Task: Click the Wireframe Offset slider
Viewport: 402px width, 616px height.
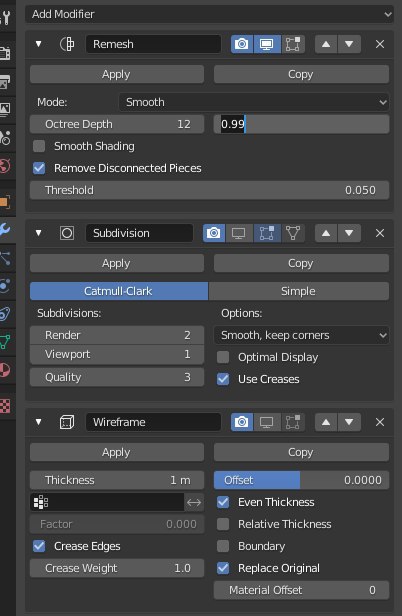Action: (301, 480)
